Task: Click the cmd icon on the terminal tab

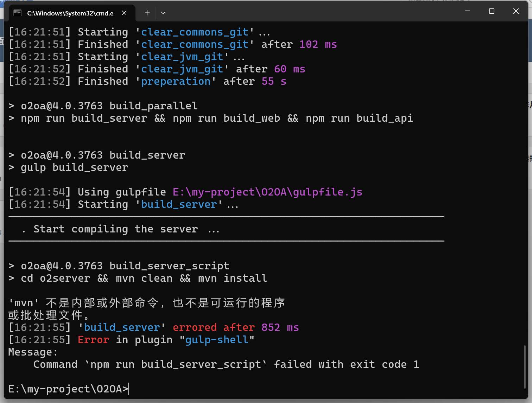Action: [17, 13]
